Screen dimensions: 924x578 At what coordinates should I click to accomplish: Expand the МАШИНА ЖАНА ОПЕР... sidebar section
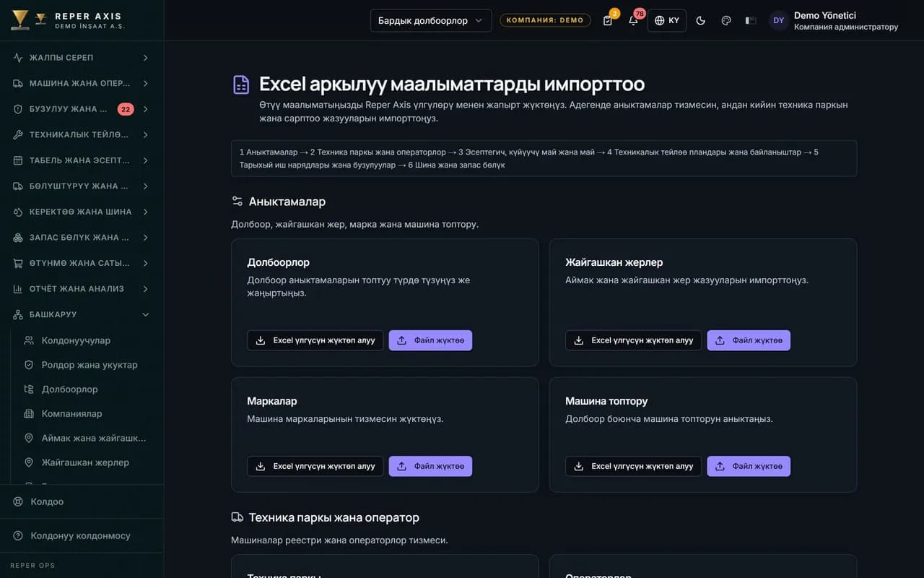[82, 83]
